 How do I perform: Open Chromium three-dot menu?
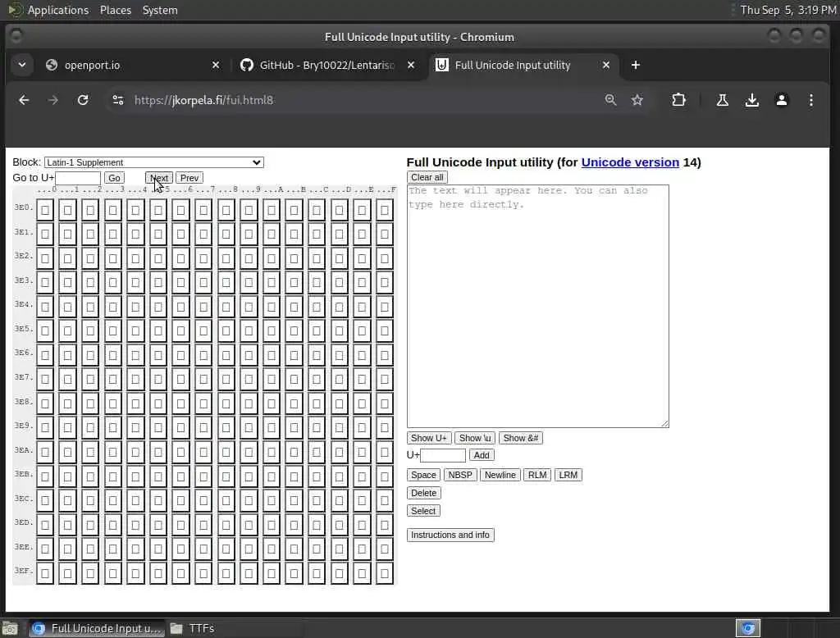click(x=811, y=100)
